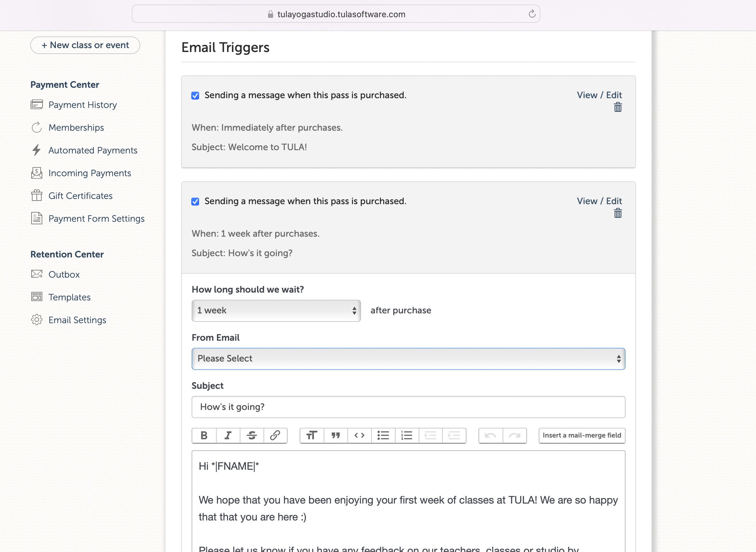Screen dimensions: 756x552
Task: Click trash icon for 1 week trigger
Action: 617,213
